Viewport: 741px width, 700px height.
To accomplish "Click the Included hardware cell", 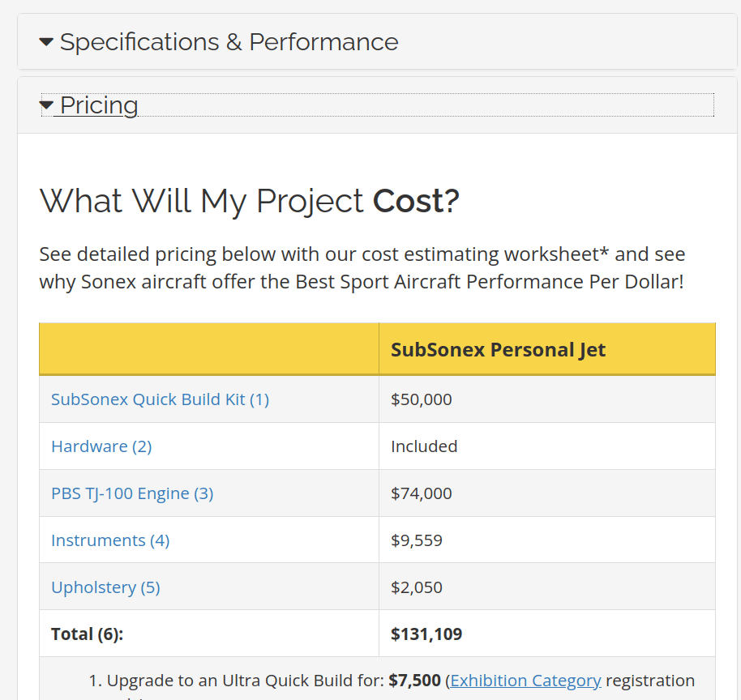I will (x=424, y=446).
